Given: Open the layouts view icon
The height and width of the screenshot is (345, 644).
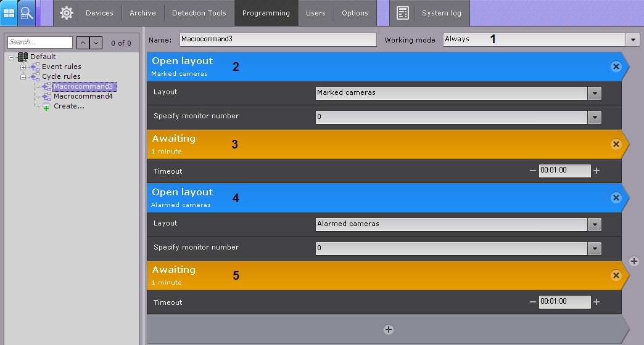Looking at the screenshot, I should coord(9,12).
